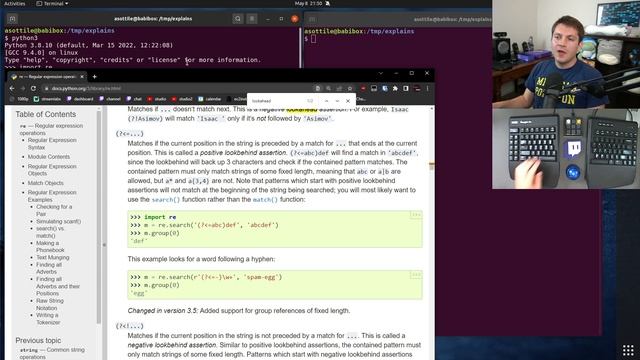This screenshot has height=360, width=640.
Task: Open the Activities overview
Action: 15,4
